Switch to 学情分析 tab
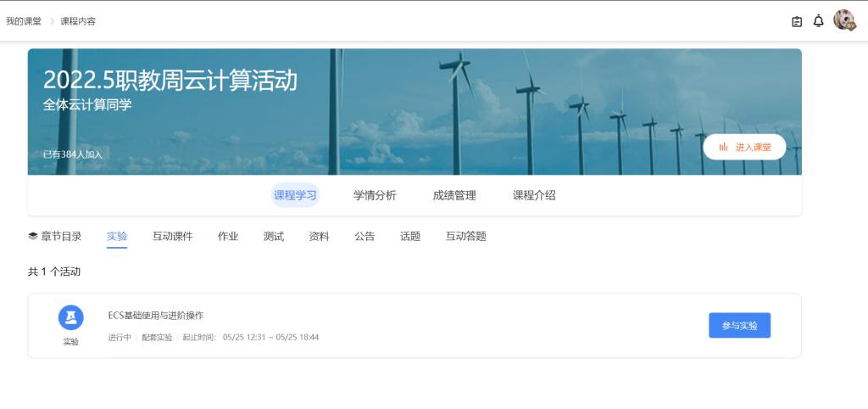 pos(375,195)
